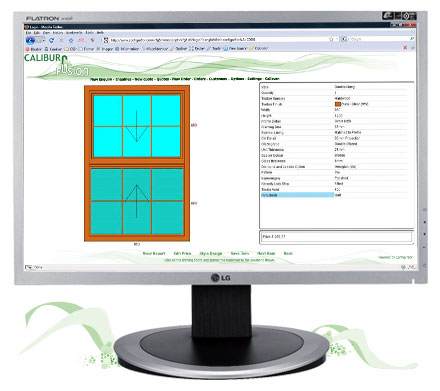Go back using the browser back arrow
Image resolution: width=440 pixels, height=391 pixels.
pos(30,40)
